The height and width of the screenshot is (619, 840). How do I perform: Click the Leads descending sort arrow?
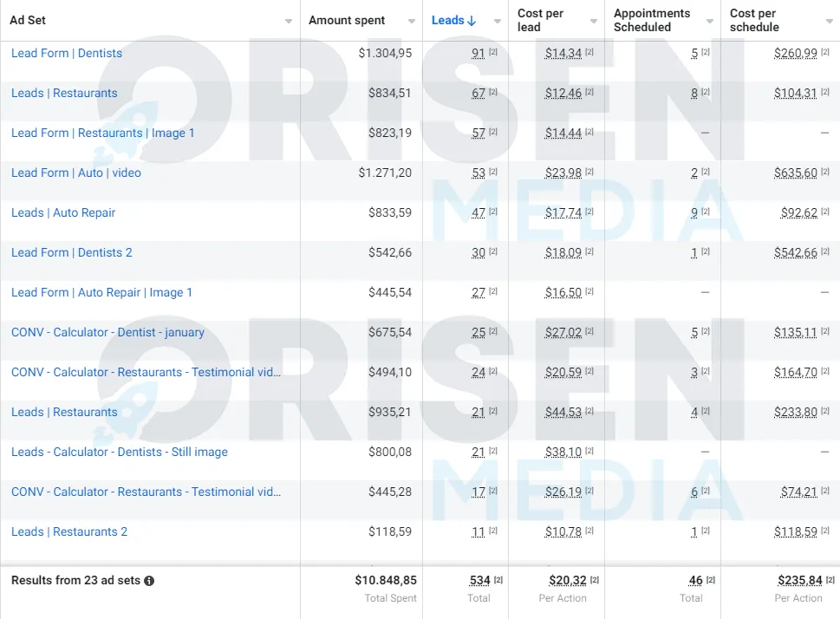click(472, 21)
